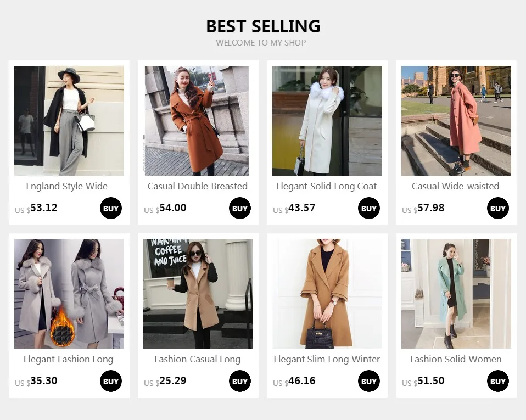Click BUY button for the $51.50 coat

coord(498,381)
